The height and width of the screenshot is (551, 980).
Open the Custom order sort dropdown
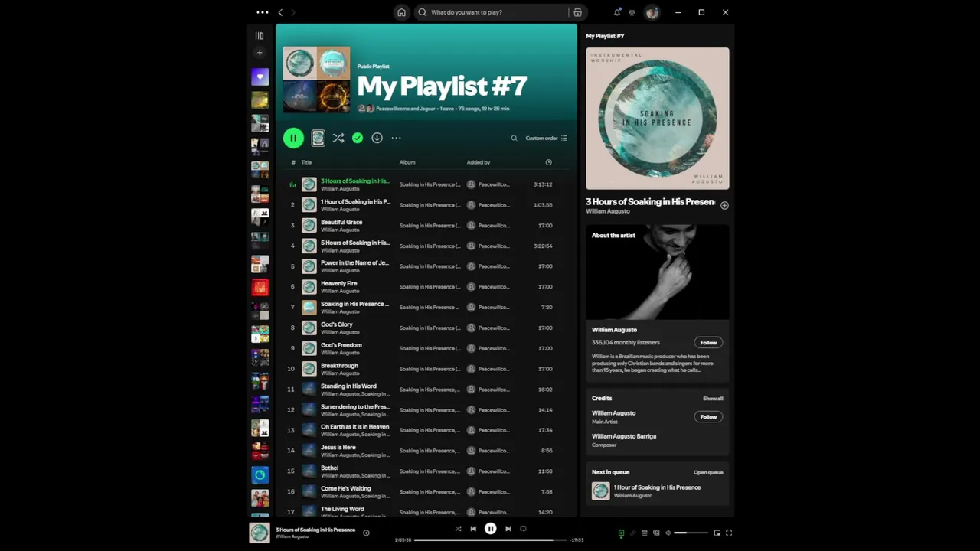click(546, 139)
